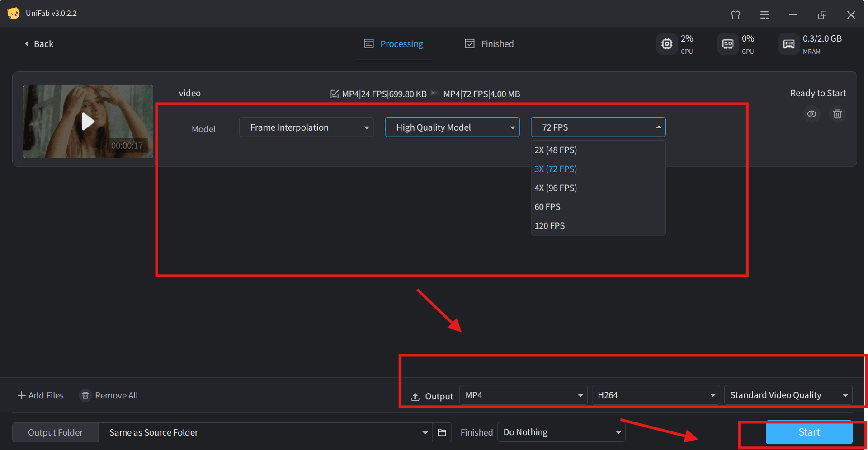Click the CPU usage icon
The height and width of the screenshot is (450, 868).
point(667,44)
